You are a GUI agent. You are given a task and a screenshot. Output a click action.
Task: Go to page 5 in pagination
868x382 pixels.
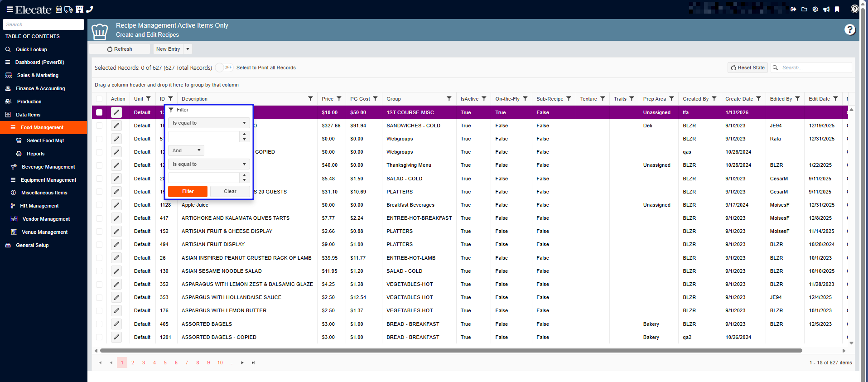(x=165, y=363)
